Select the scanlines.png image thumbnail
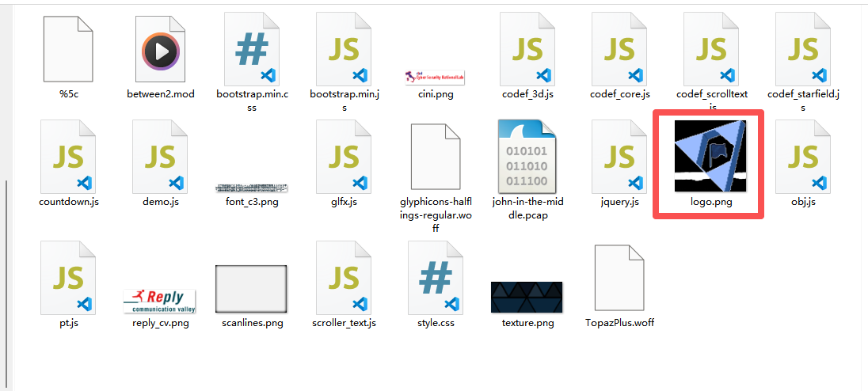This screenshot has width=868, height=391. (x=251, y=289)
